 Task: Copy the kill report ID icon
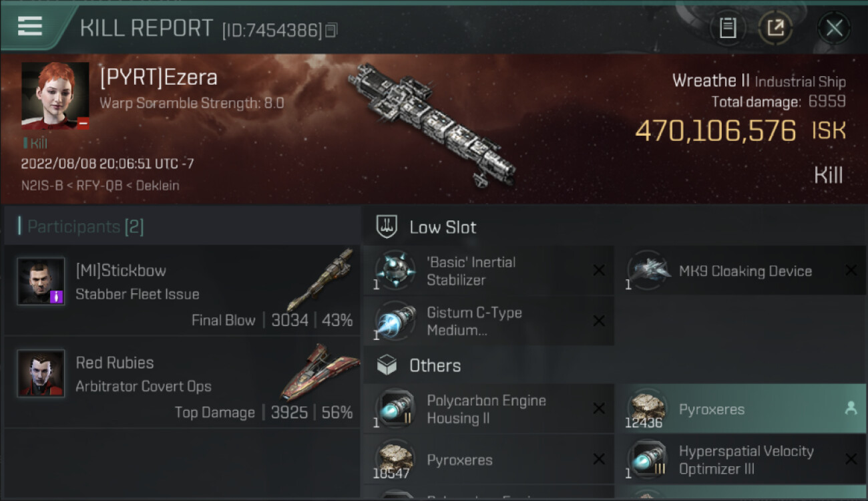point(331,30)
